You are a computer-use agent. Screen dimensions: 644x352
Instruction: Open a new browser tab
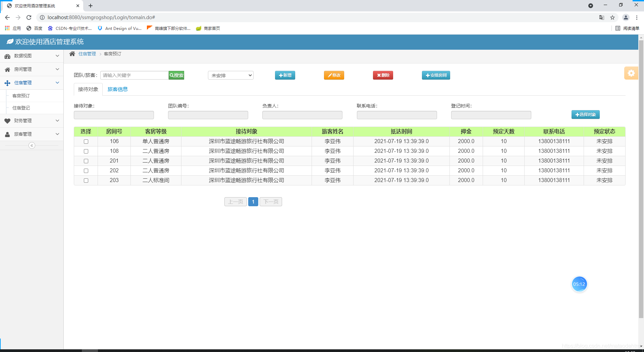91,6
